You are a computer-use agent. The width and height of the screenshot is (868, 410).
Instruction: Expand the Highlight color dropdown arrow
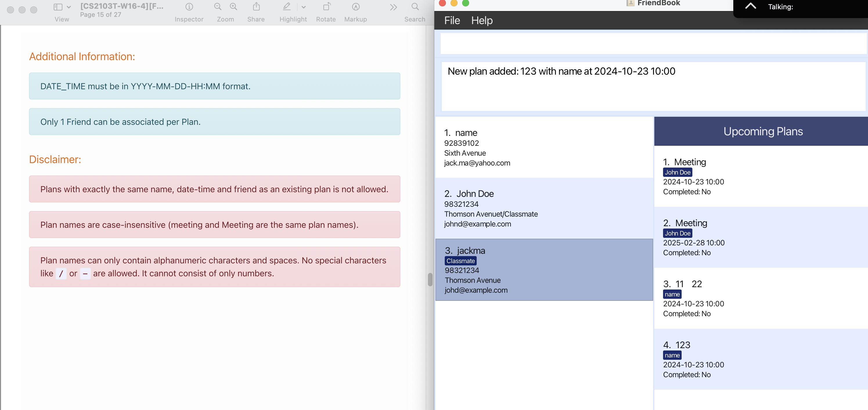tap(304, 7)
